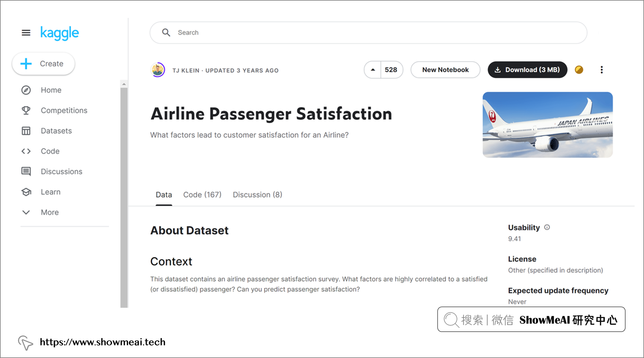Click the Data tab label
The height and width of the screenshot is (358, 644).
164,194
